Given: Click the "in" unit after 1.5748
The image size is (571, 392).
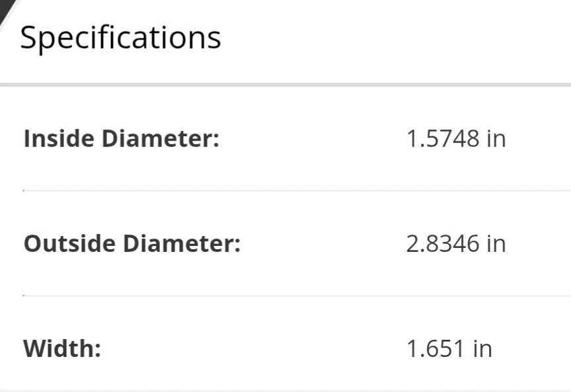Looking at the screenshot, I should (496, 139).
